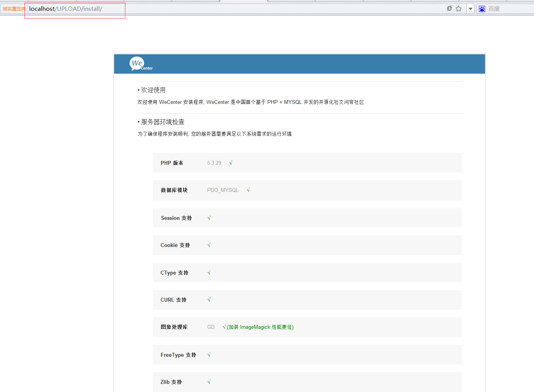Click the Session 支持 row label

[x=177, y=218]
